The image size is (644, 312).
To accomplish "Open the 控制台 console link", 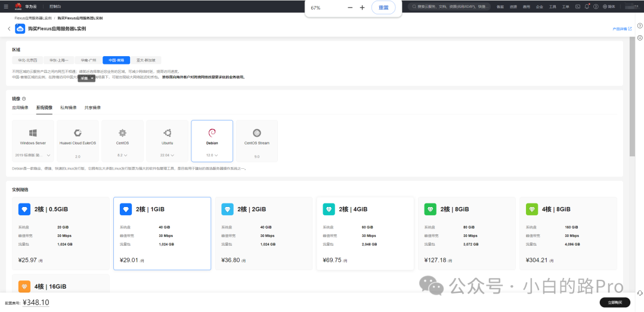I will [x=55, y=7].
